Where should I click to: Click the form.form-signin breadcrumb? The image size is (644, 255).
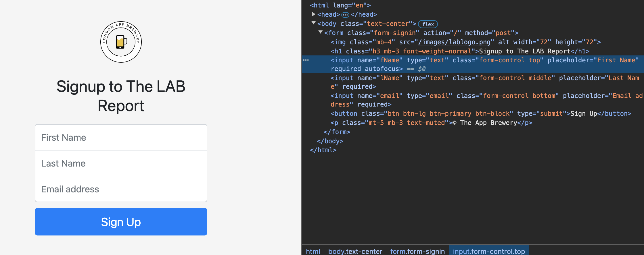pos(417,251)
